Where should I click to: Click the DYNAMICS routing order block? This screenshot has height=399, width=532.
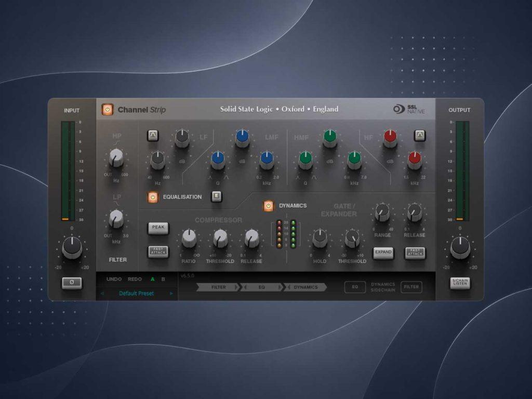tap(305, 287)
